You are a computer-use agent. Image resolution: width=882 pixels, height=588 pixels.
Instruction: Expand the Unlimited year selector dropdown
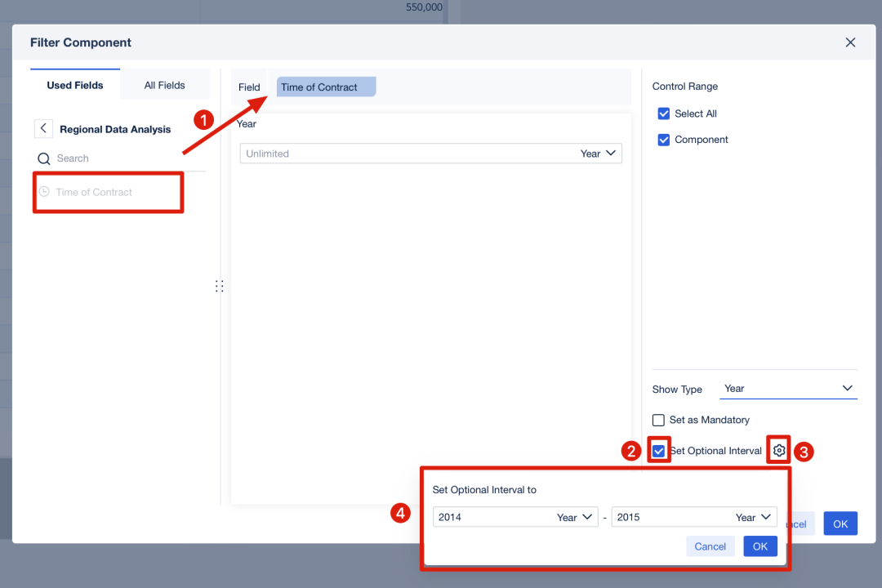(431, 154)
